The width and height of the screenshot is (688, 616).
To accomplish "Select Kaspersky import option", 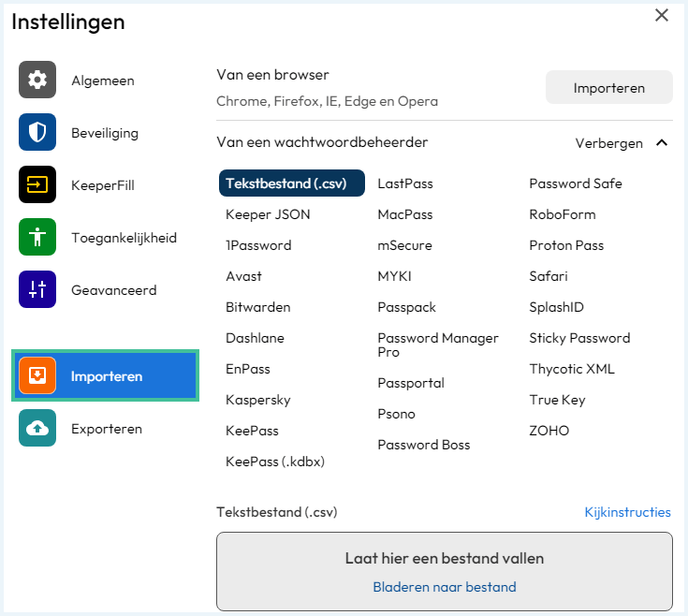I will [258, 400].
